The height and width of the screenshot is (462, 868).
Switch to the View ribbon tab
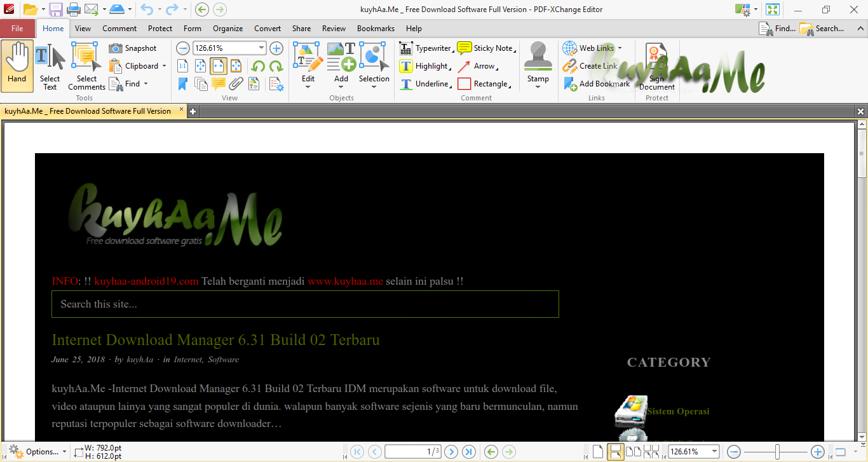click(x=83, y=29)
